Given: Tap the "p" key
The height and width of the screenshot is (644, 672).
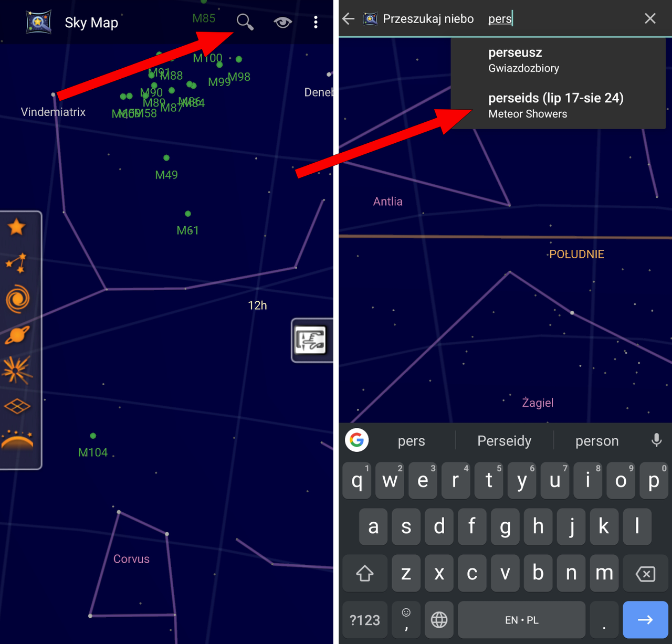Looking at the screenshot, I should 654,480.
